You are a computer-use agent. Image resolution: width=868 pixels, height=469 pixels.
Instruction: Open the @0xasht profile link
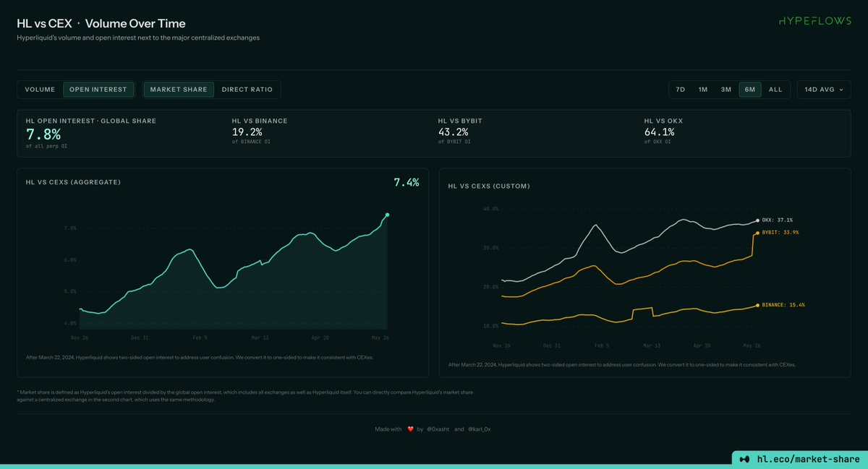click(438, 429)
